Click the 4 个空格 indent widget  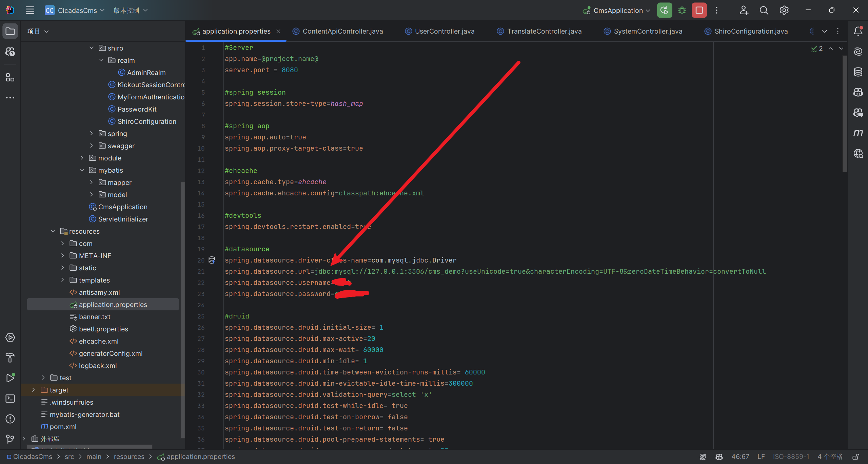(x=830, y=457)
